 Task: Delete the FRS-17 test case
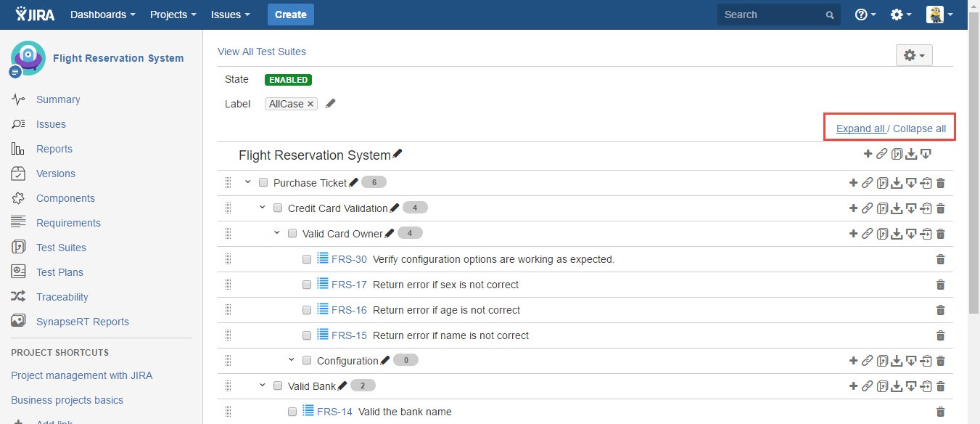tap(940, 285)
